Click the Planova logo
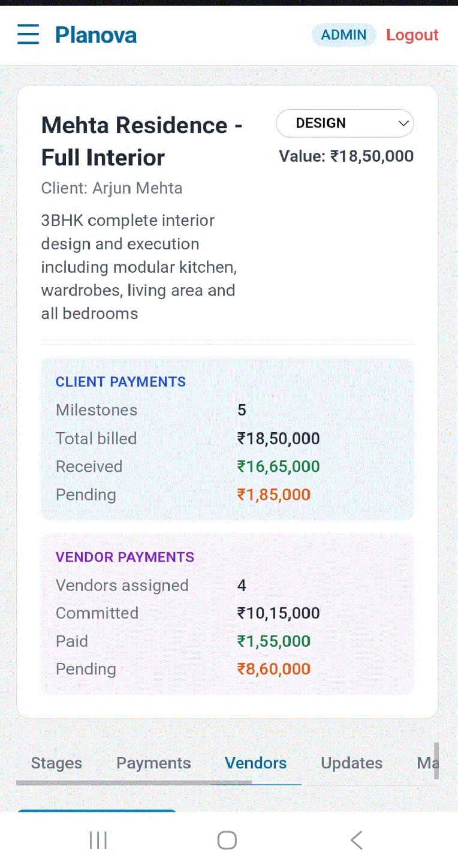 96,35
